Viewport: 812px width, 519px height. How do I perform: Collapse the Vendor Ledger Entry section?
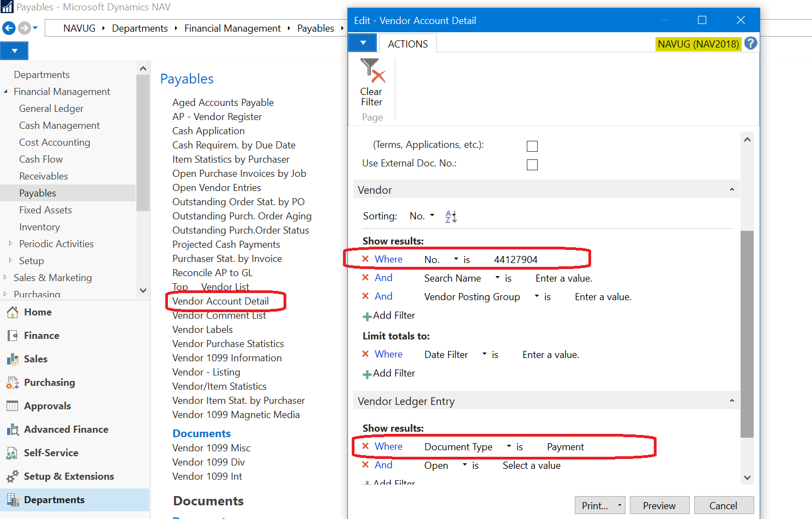(x=732, y=401)
